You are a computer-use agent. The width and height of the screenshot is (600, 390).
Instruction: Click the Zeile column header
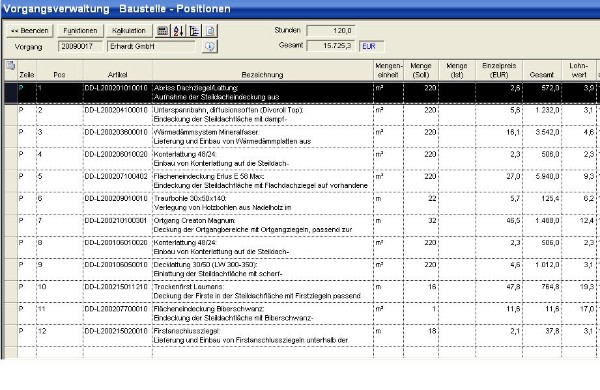[27, 70]
